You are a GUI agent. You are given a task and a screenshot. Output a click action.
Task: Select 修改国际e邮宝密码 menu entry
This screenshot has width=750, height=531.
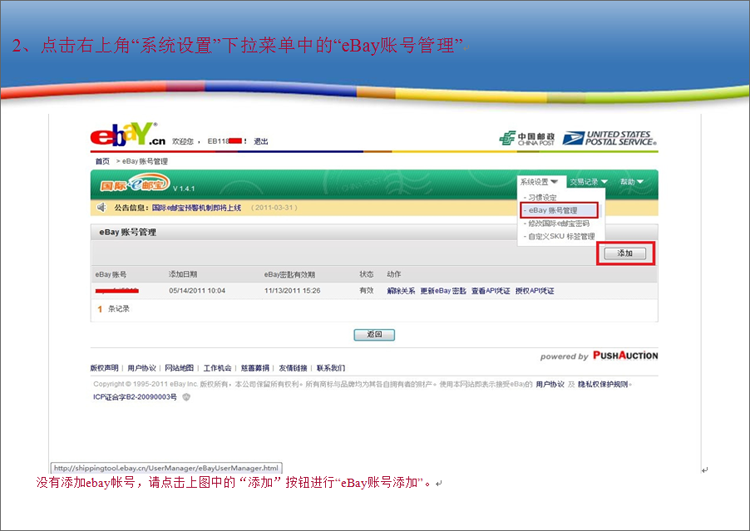(559, 223)
